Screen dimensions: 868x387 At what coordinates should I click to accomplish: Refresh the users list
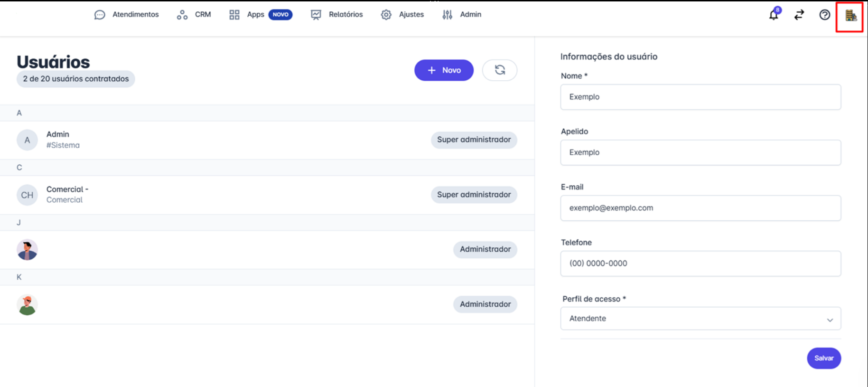[x=500, y=70]
